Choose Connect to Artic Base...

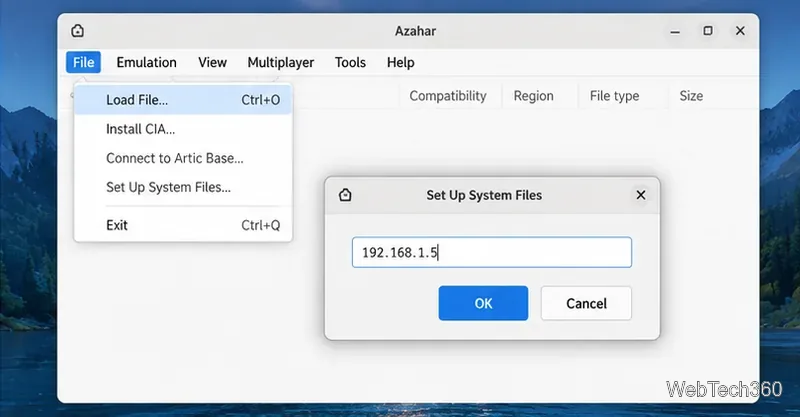[183, 158]
